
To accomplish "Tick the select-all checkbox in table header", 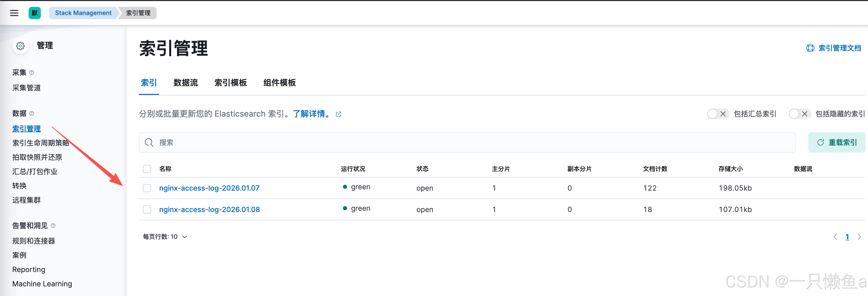I will 147,169.
